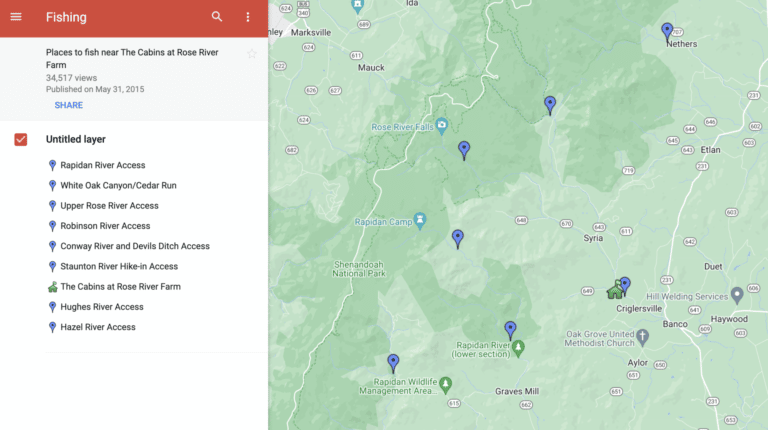
Task: Click the Marksville label on the map
Action: (x=311, y=32)
